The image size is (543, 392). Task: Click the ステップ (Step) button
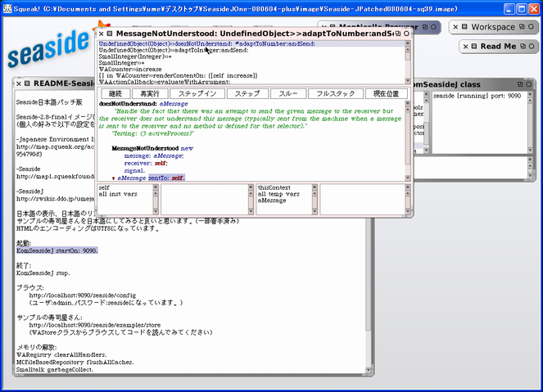pyautogui.click(x=247, y=94)
